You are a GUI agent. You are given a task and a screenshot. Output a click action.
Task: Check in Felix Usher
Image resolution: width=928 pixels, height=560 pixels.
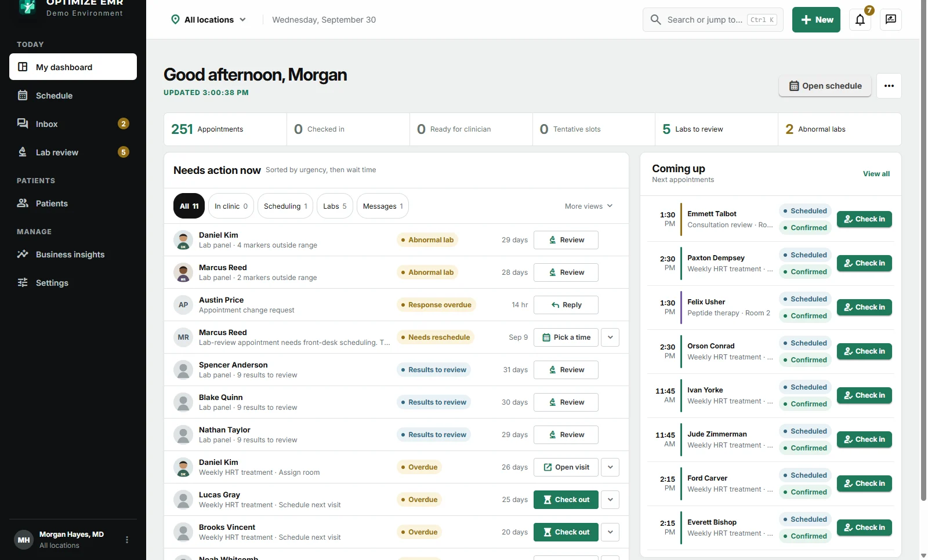(864, 307)
